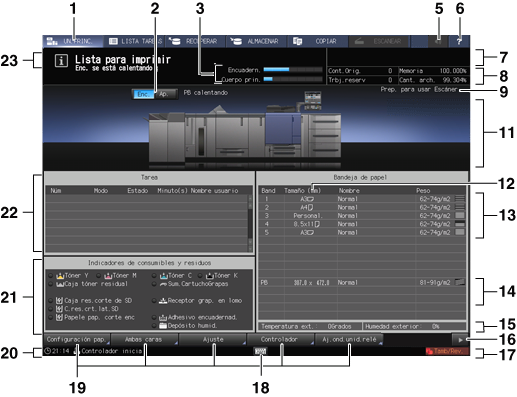This screenshot has height=397, width=517.
Task: Click the Cant. arch. 99.304% value
Action: click(x=433, y=80)
